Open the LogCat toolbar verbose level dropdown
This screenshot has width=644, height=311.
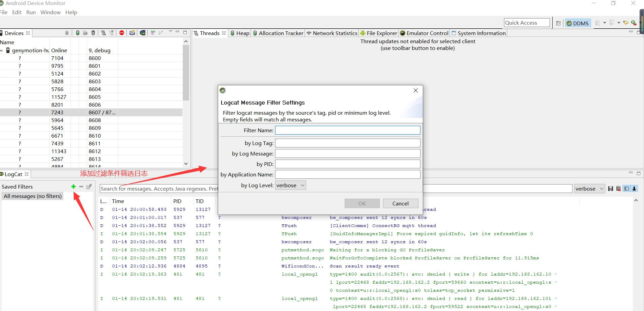[x=590, y=189]
